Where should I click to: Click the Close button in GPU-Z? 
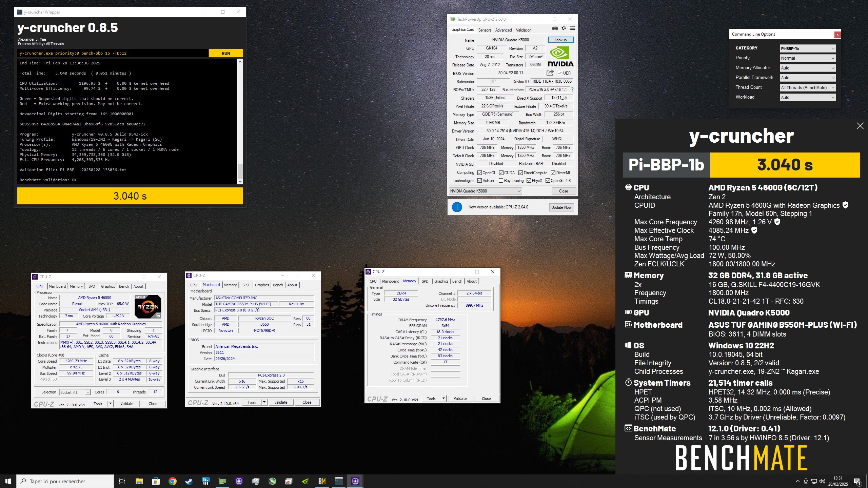tap(564, 191)
